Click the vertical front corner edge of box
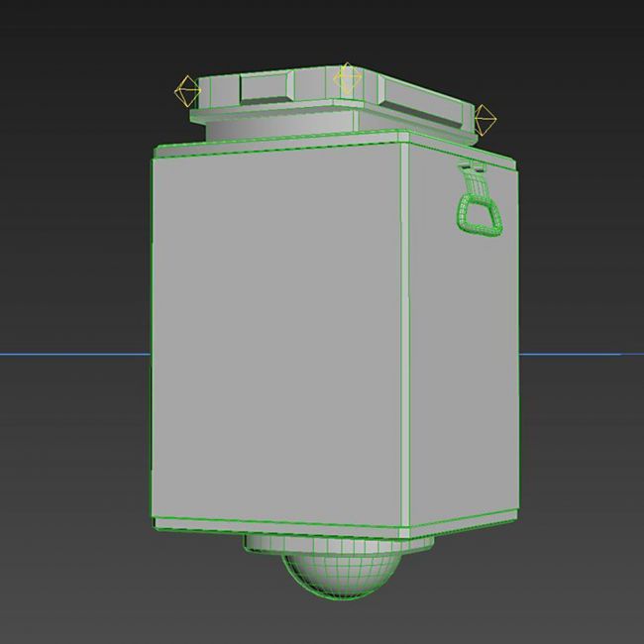This screenshot has width=644, height=644. (405, 337)
